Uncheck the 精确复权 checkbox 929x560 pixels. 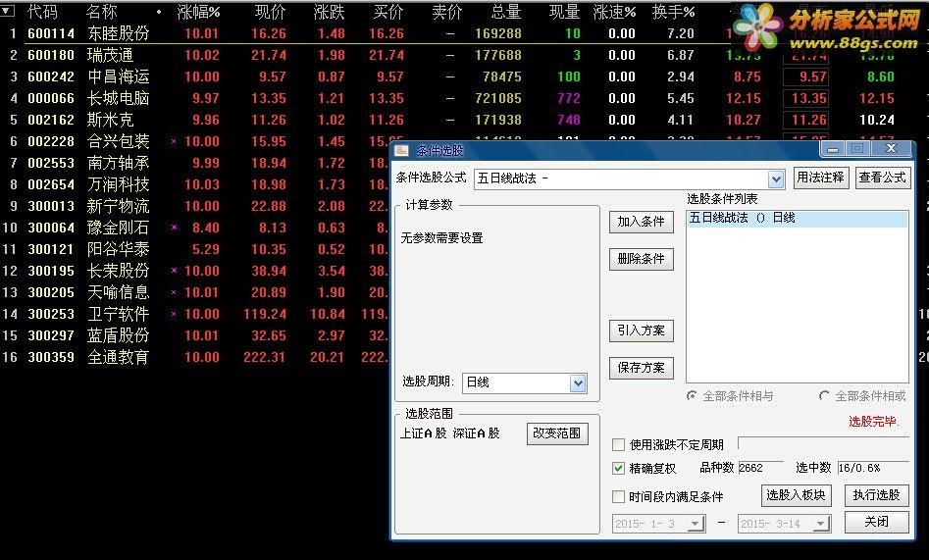pos(618,468)
